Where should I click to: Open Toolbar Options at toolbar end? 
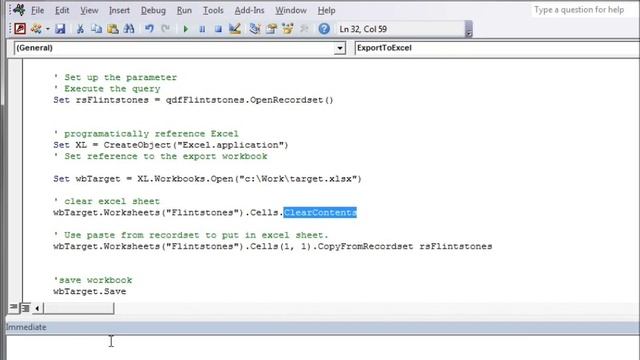tap(469, 29)
